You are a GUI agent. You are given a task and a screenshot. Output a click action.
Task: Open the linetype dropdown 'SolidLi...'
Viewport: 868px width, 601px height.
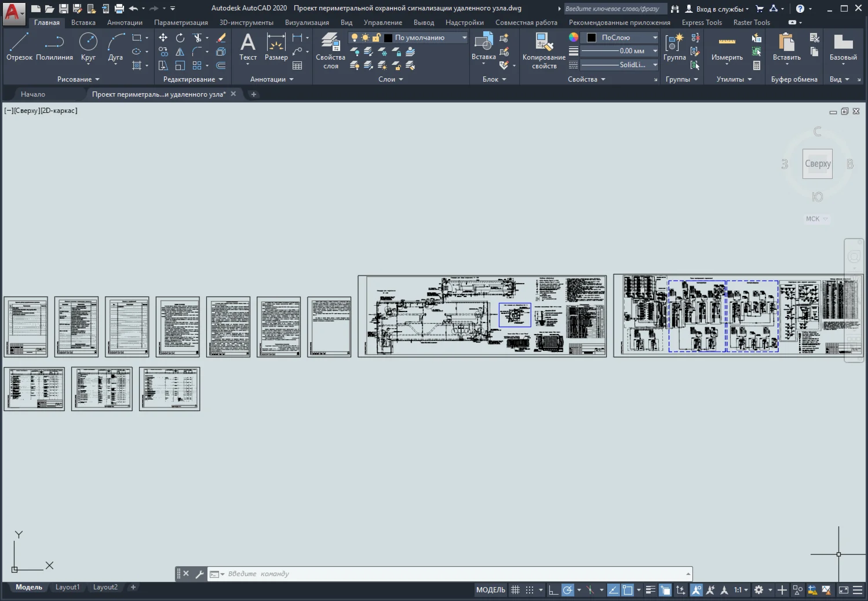[x=620, y=65]
